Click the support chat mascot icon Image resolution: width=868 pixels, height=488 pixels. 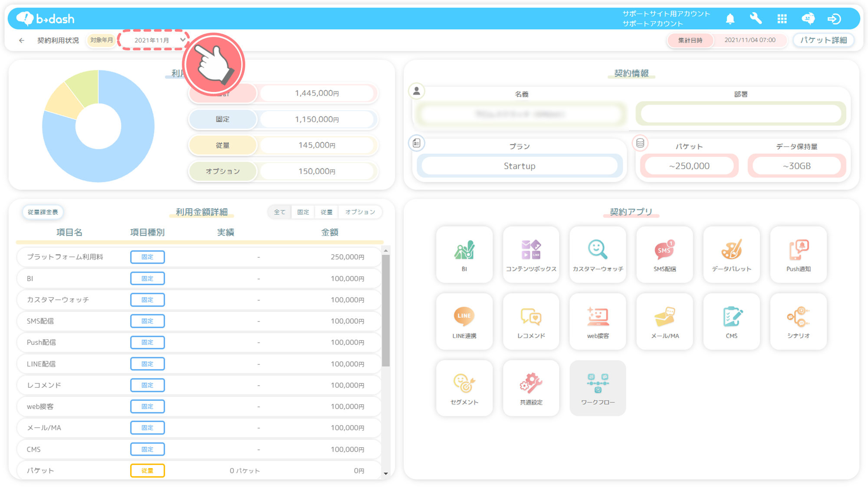coord(808,19)
